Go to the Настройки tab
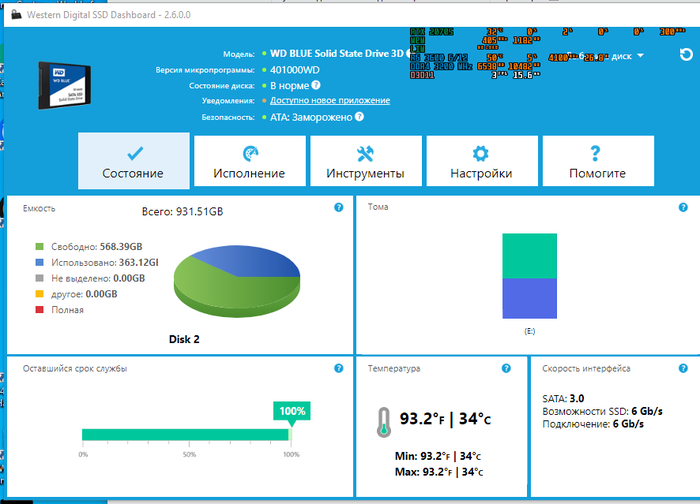The image size is (700, 504). point(481,161)
